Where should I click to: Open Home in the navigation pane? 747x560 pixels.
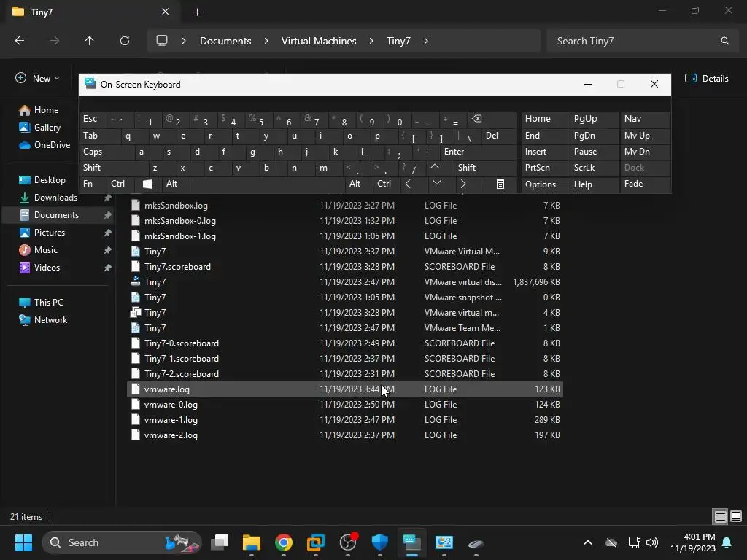[x=46, y=110]
